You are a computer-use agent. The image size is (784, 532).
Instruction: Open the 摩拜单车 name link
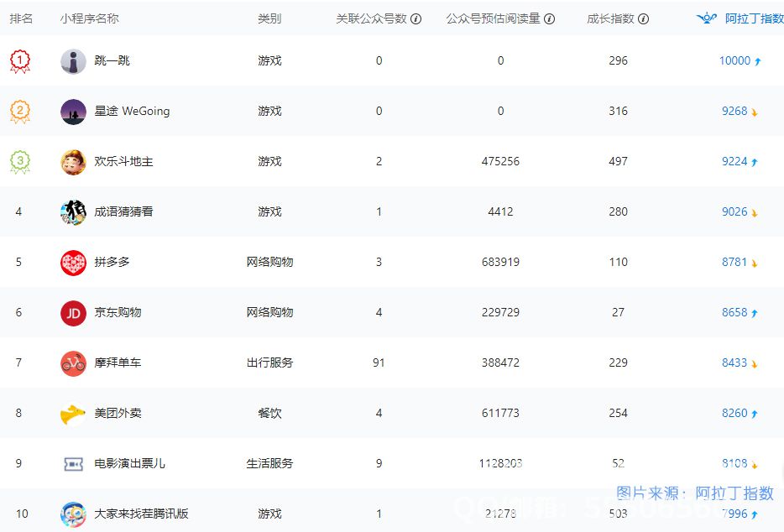click(118, 362)
